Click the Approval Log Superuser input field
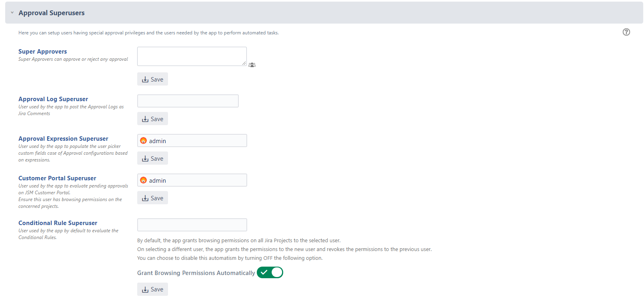This screenshot has height=301, width=644. click(188, 101)
